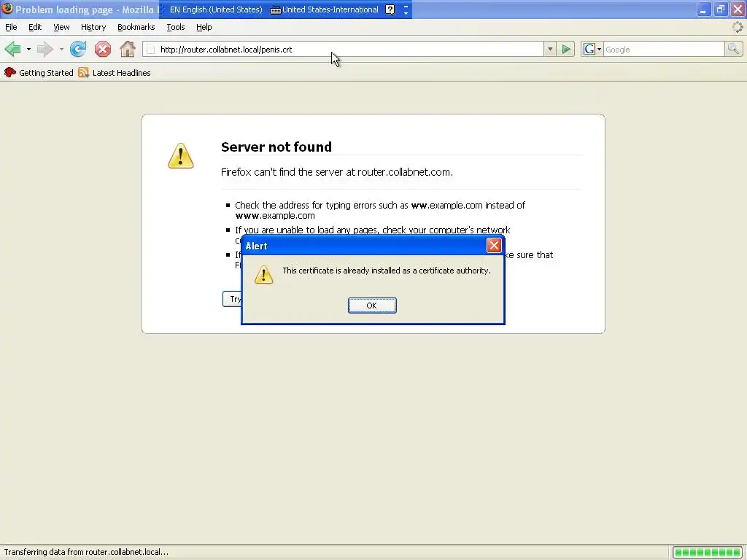This screenshot has height=560, width=747.
Task: Open the History menu
Action: pyautogui.click(x=93, y=27)
